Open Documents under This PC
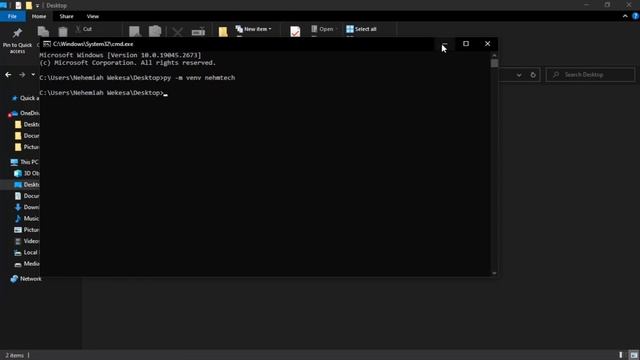The width and height of the screenshot is (640, 360). click(x=27, y=196)
